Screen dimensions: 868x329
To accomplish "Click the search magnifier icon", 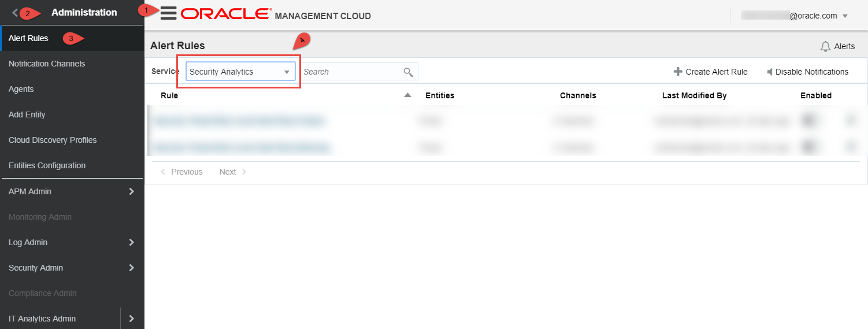I will [408, 72].
